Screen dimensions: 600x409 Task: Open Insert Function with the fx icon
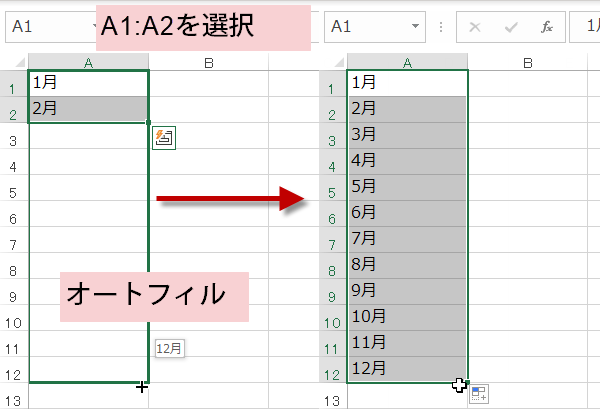tap(546, 27)
